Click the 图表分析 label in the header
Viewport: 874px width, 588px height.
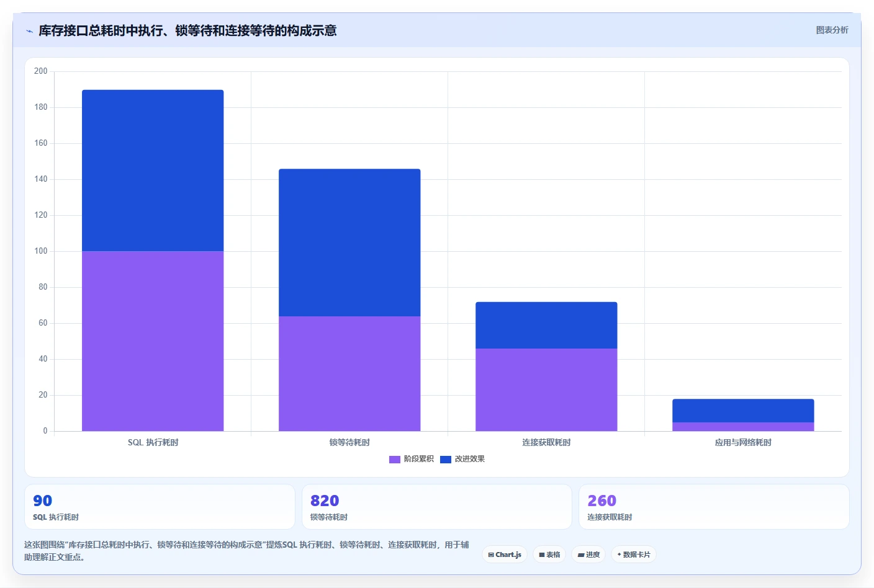pos(832,30)
